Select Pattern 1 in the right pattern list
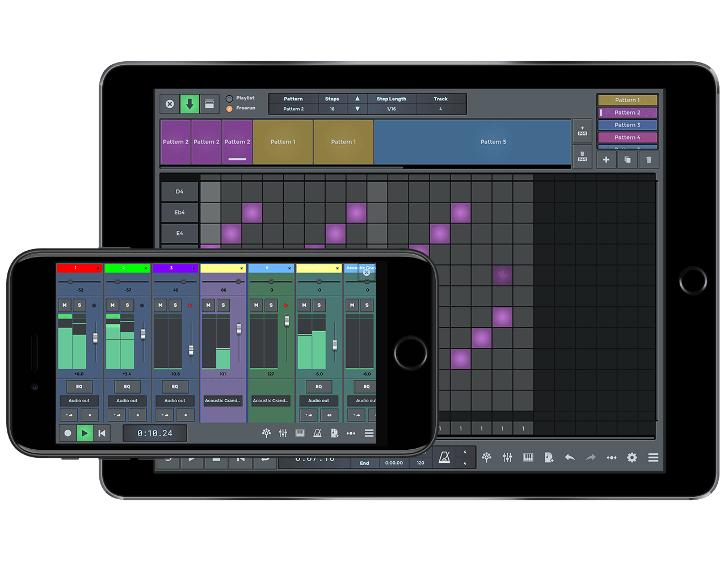This screenshot has height=578, width=728. coord(628,100)
